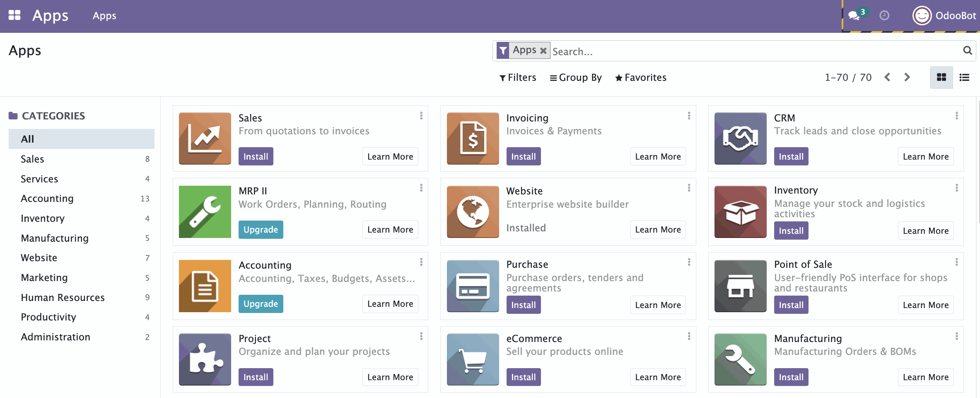Select the Sales category
Viewport: 980px width, 398px height.
82,159
